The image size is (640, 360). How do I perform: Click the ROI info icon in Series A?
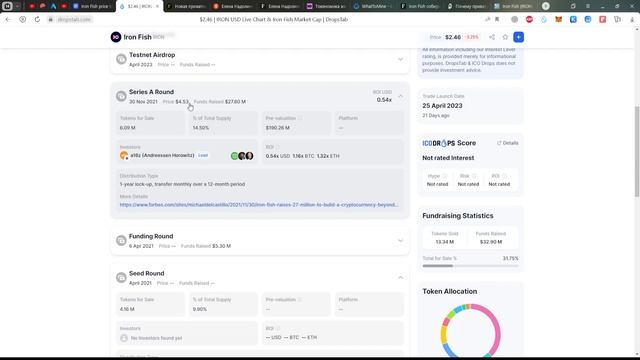[278, 147]
